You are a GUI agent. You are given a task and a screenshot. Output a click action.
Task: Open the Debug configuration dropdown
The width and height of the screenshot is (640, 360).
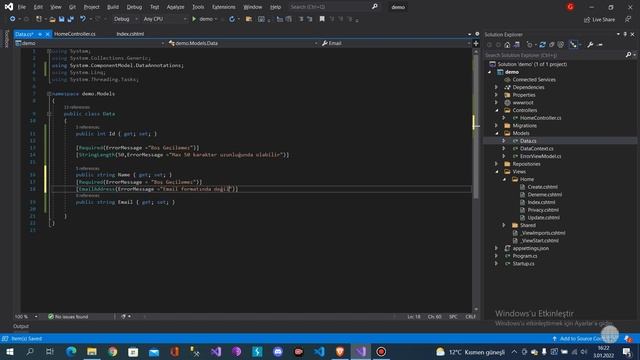pos(125,19)
